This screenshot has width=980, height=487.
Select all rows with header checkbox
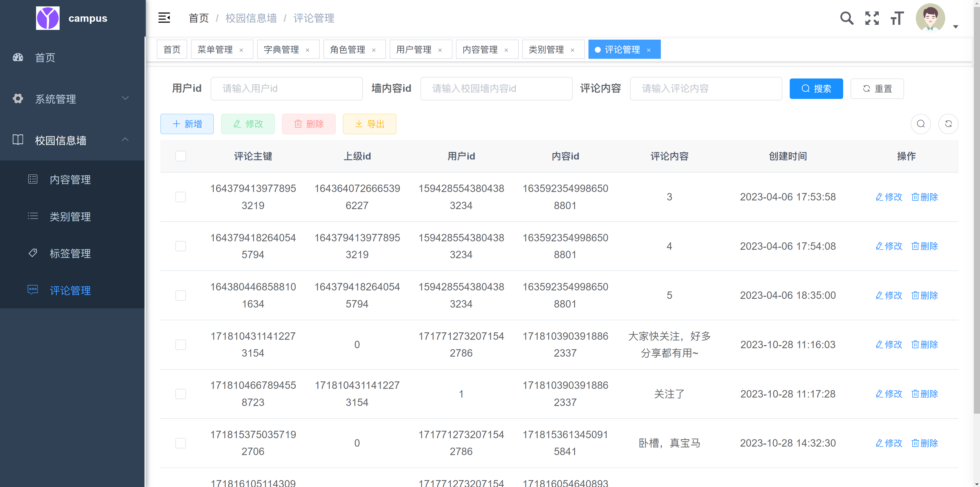click(x=181, y=156)
